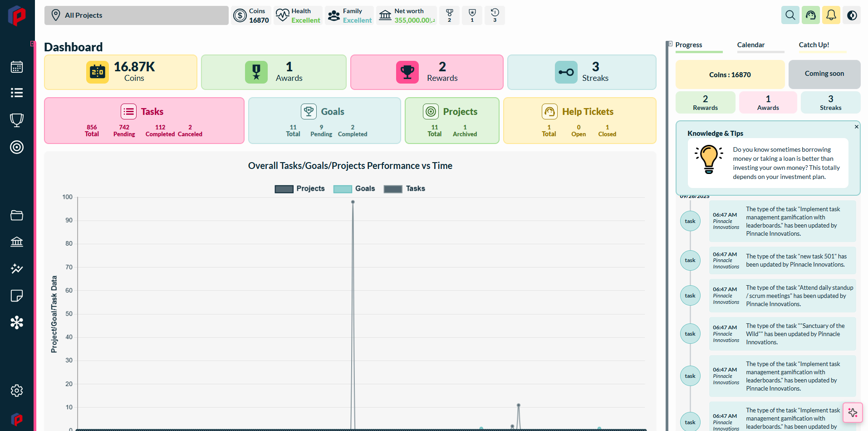The image size is (868, 431).
Task: Open the trophy goals icon in the sidebar
Action: (17, 120)
